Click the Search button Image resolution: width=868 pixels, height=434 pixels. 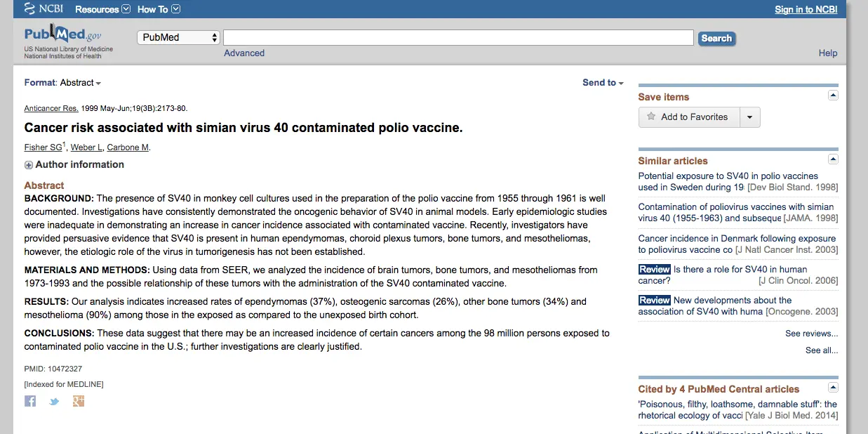[x=716, y=39]
